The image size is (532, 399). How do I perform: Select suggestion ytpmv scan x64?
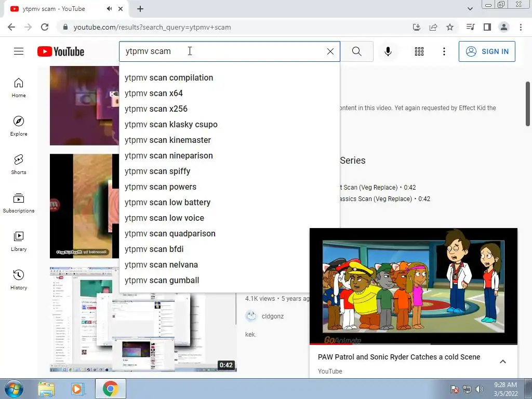[x=229, y=94]
